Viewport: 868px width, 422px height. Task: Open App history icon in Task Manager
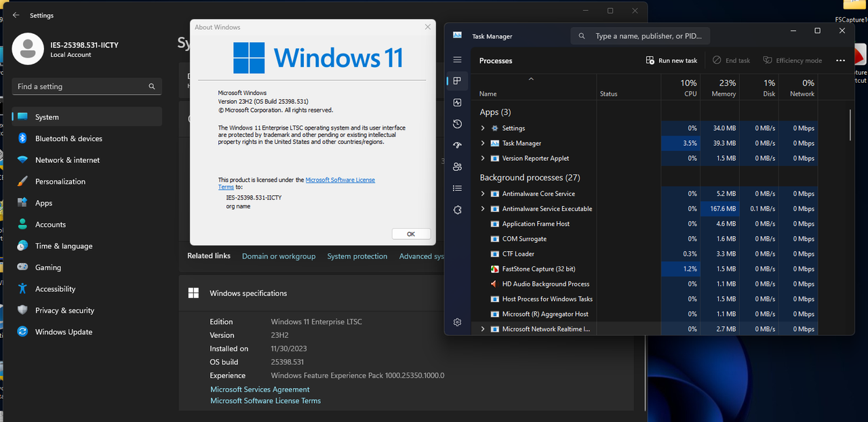click(x=457, y=124)
